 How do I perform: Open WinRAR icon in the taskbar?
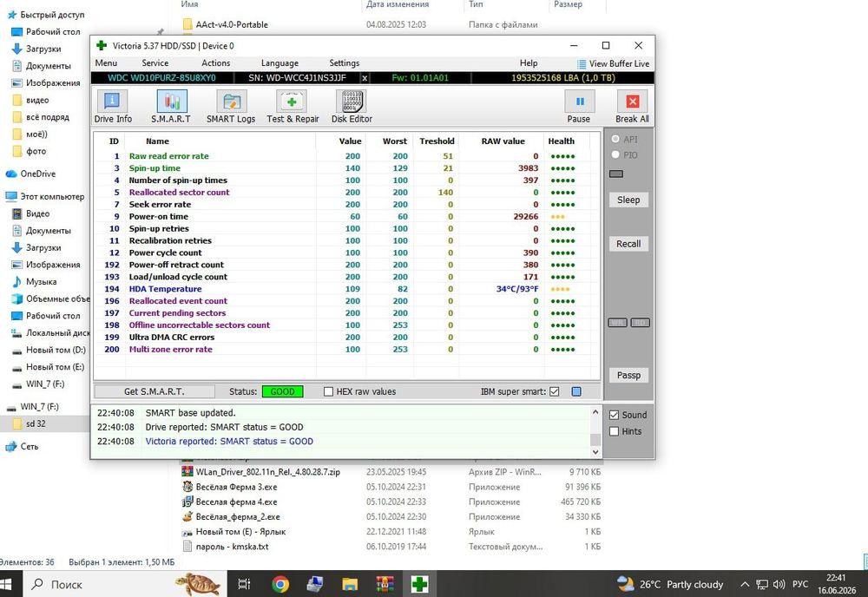[x=385, y=584]
